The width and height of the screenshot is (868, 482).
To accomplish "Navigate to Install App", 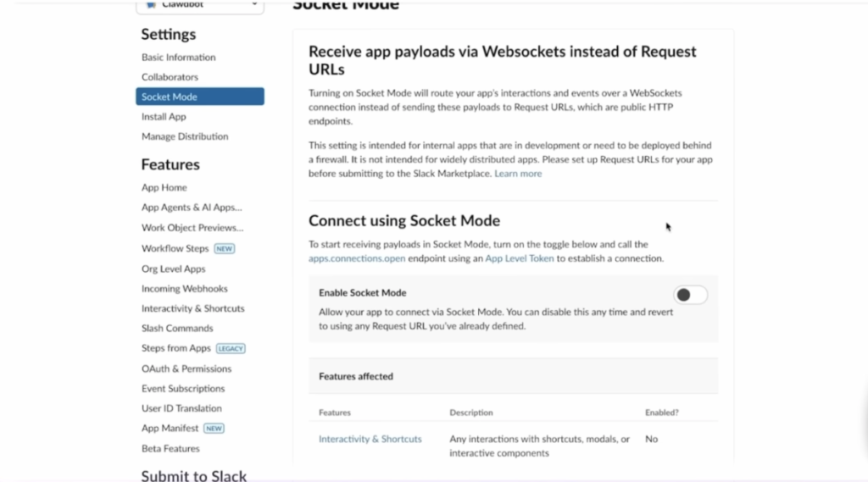I will 164,117.
